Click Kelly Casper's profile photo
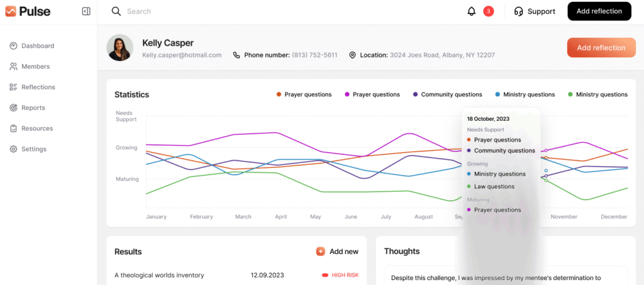 pyautogui.click(x=119, y=48)
